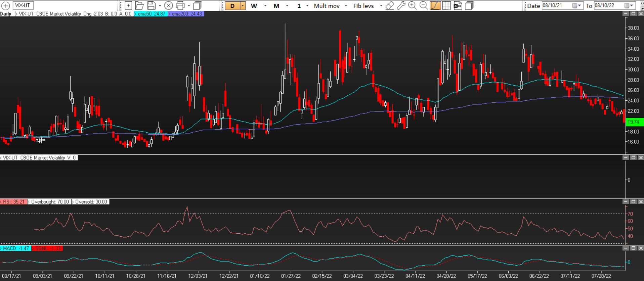This screenshot has width=644, height=281.
Task: Click the Oversold: 30.00 label
Action: tap(90, 202)
